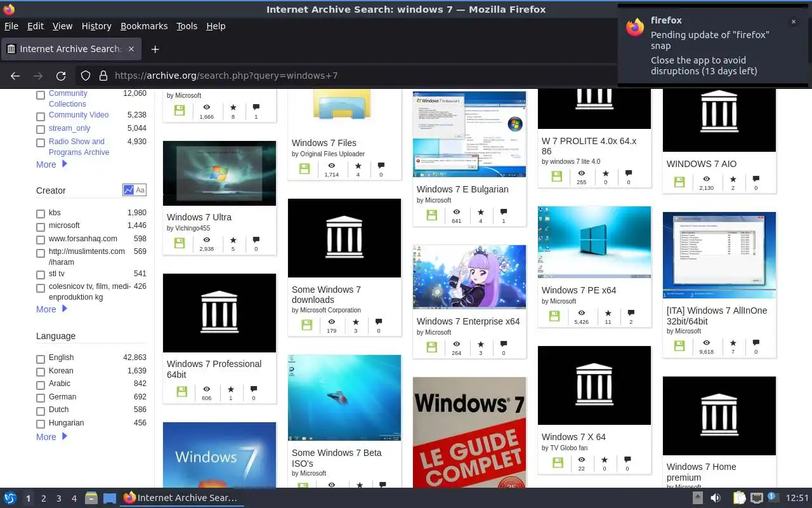Click the 12:51 clock in tray
This screenshot has height=508, width=812.
797,498
